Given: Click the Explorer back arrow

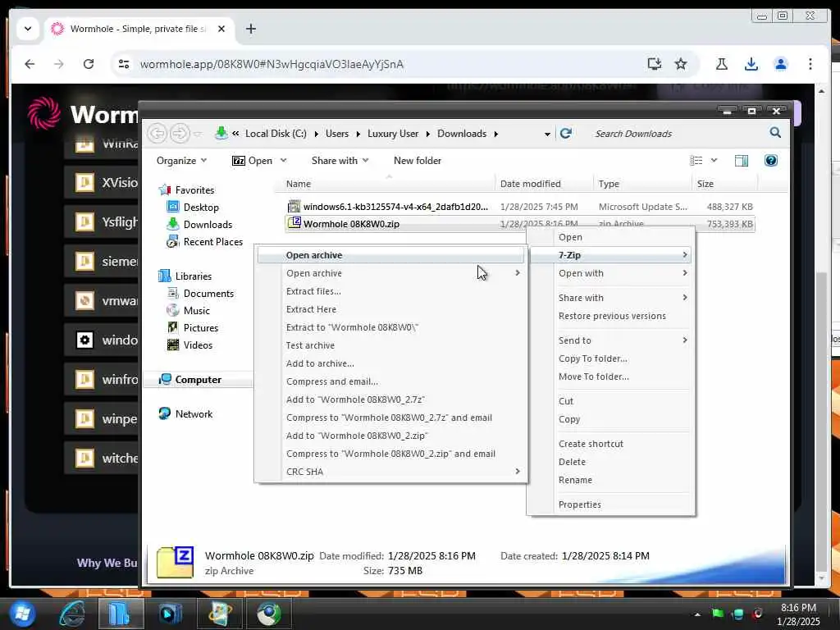Looking at the screenshot, I should [157, 133].
